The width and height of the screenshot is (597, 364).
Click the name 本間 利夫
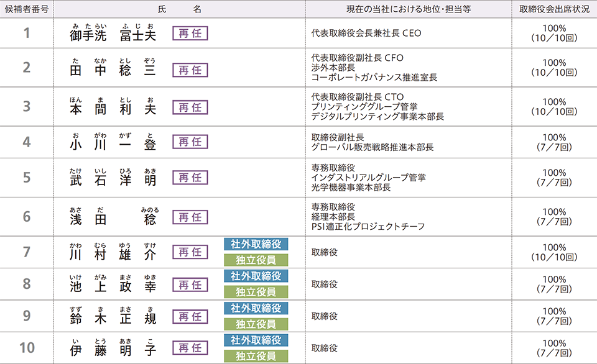[x=113, y=107]
